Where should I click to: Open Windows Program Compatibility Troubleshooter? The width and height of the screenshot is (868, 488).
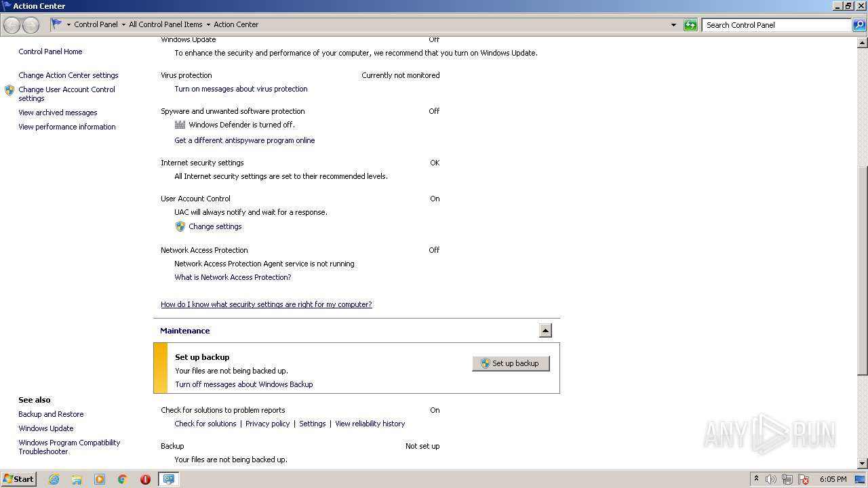click(69, 447)
